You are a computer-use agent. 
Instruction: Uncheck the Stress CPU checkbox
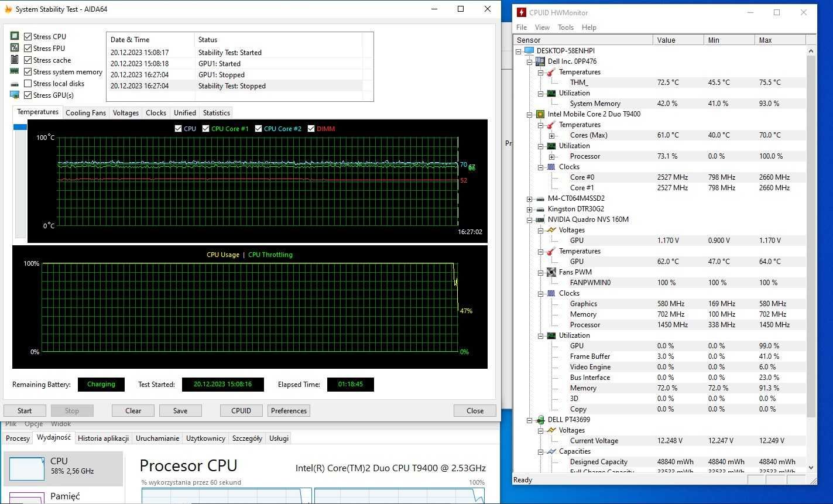(28, 36)
